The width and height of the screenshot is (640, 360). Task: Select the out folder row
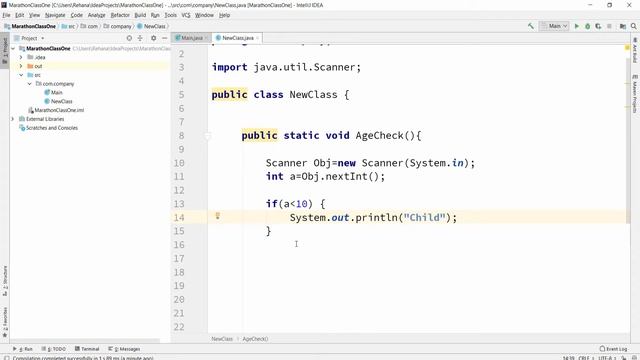coord(90,66)
